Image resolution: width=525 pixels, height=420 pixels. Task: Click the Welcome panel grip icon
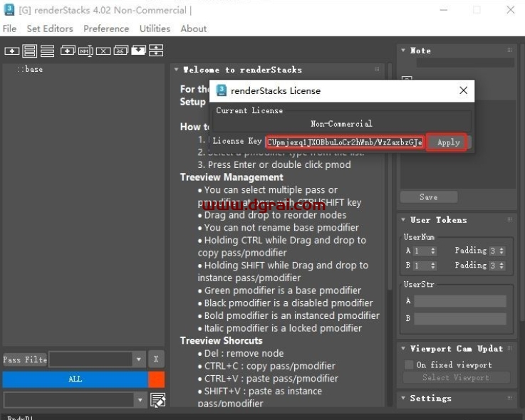tap(377, 69)
